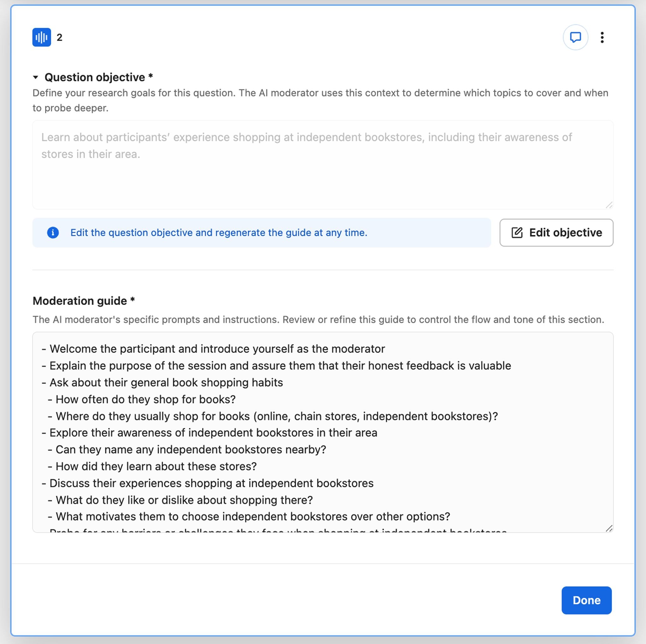Click the 'What motivates them to choose' line

pos(253,516)
